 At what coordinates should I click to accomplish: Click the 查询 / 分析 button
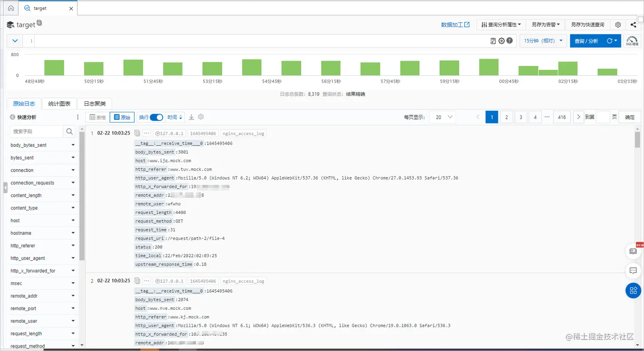(586, 41)
